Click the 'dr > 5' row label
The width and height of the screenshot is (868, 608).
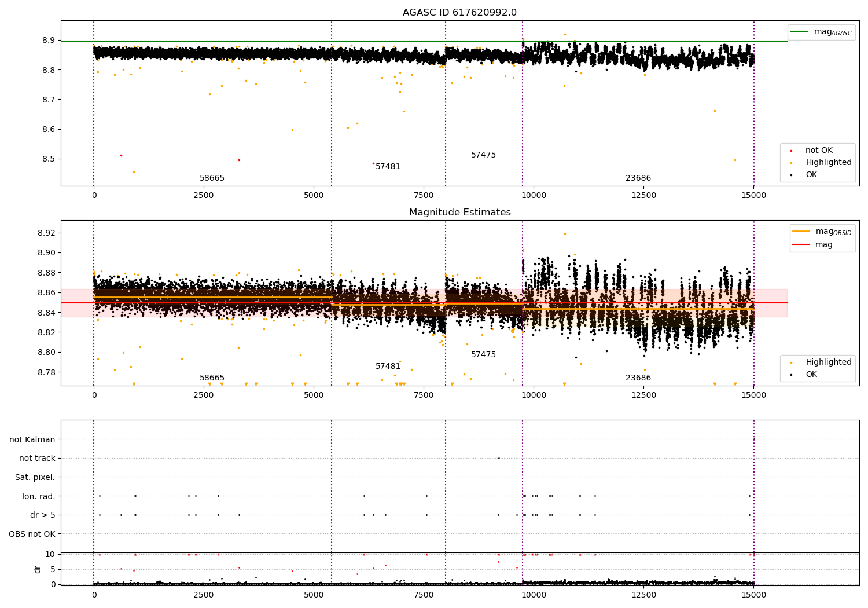[x=43, y=515]
